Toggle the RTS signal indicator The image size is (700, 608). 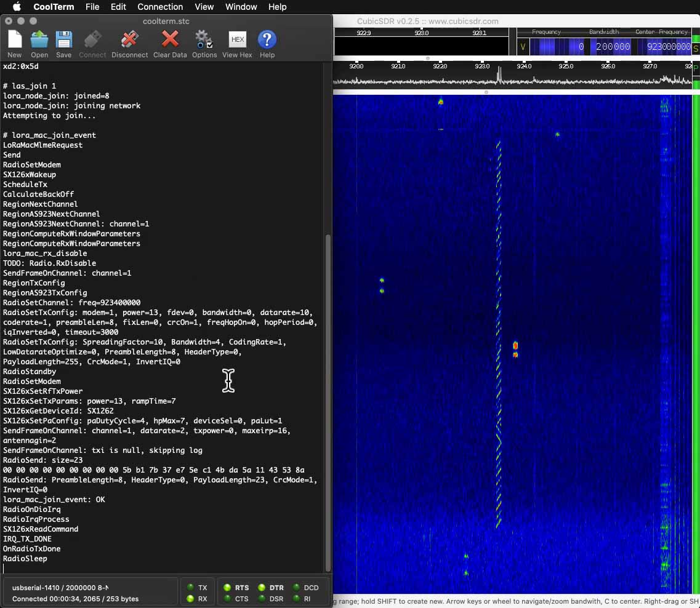[227, 588]
